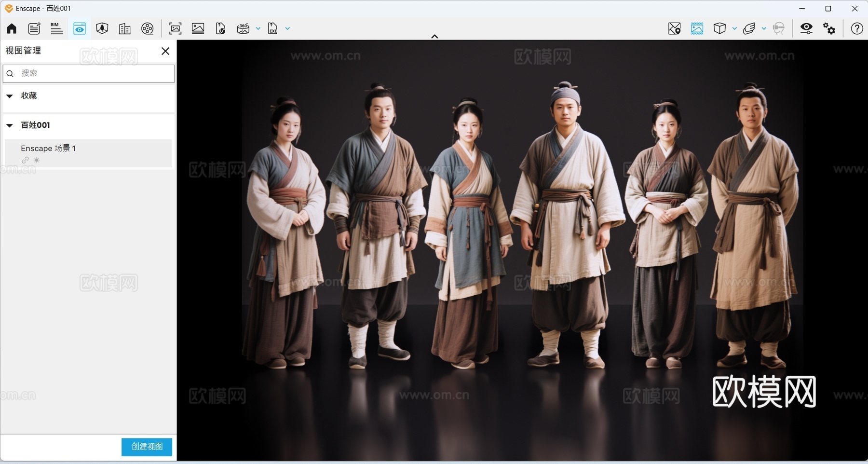Expand the EXE export dropdown arrow
This screenshot has height=464, width=868.
pos(287,28)
